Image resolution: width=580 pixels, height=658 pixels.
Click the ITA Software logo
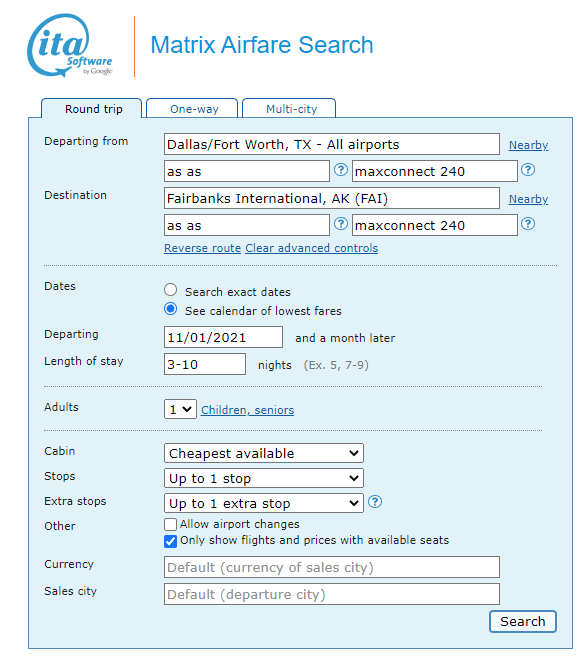[x=70, y=45]
